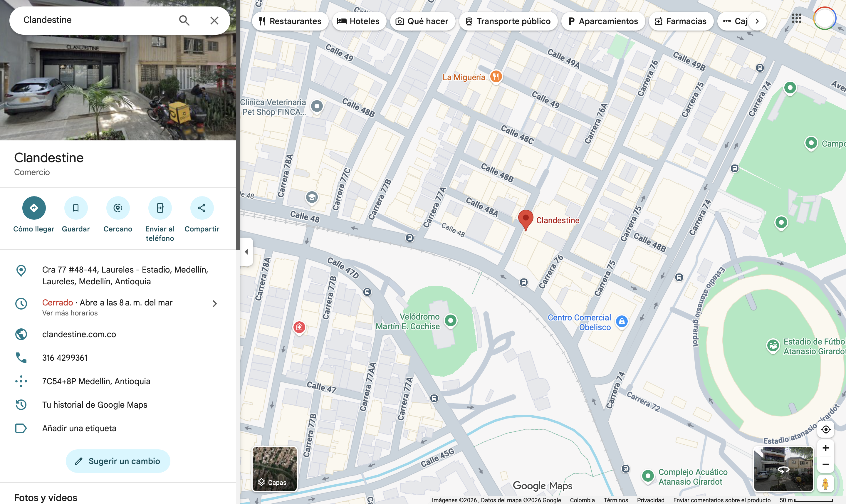This screenshot has height=504, width=846.
Task: Show more category chips arrow
Action: click(757, 21)
